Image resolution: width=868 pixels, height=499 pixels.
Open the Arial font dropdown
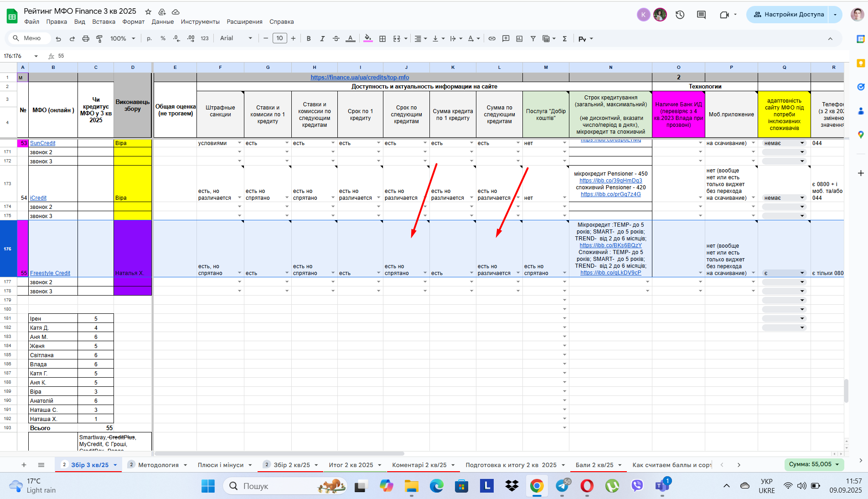point(236,38)
